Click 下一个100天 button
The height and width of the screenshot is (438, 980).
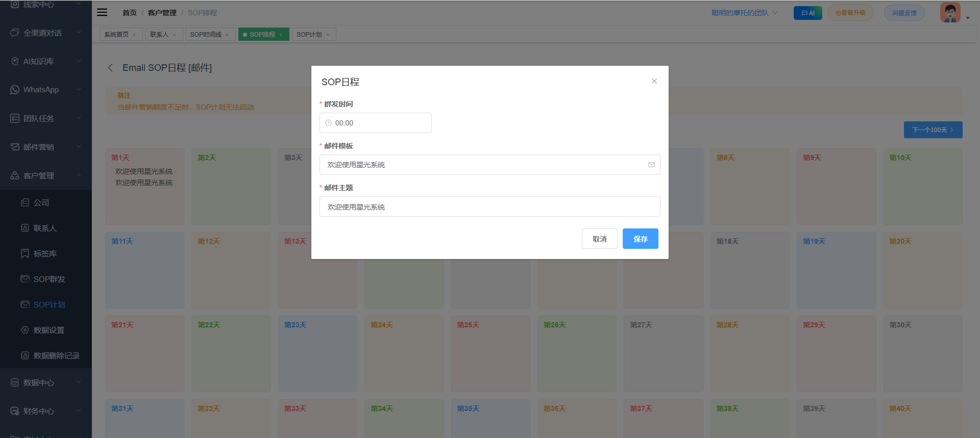click(933, 130)
